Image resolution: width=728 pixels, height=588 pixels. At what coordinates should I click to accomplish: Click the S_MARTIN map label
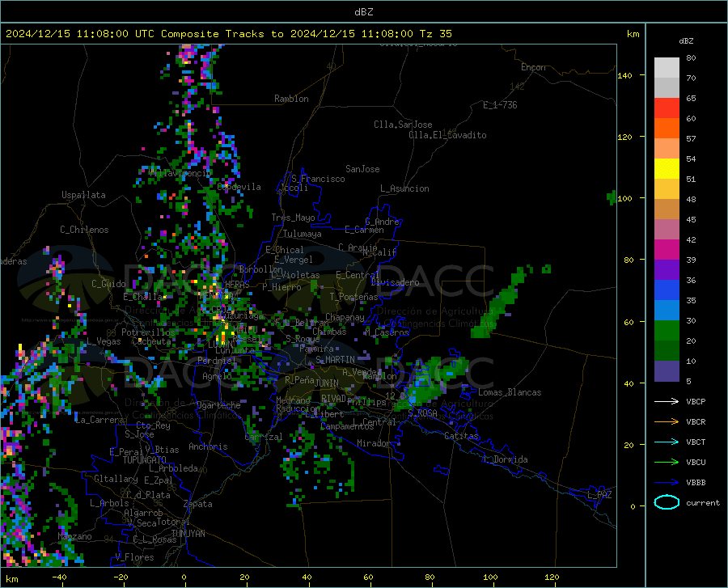click(335, 360)
